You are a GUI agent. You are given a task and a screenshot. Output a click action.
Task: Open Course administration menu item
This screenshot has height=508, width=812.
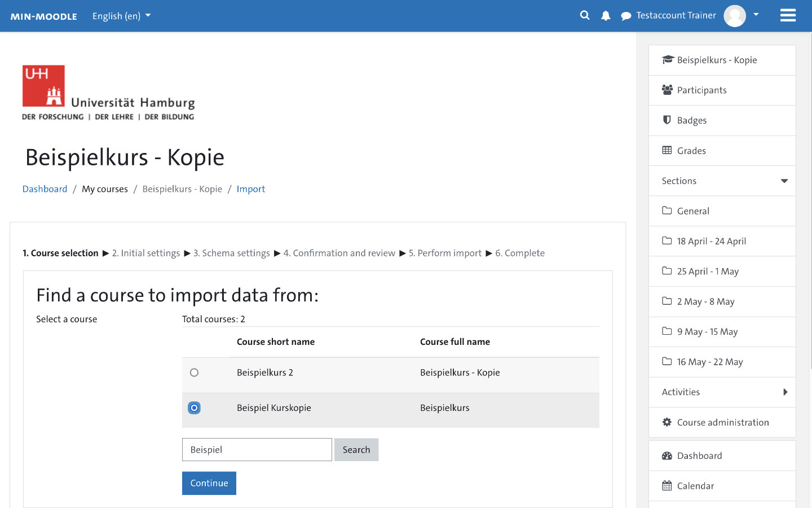[722, 422]
